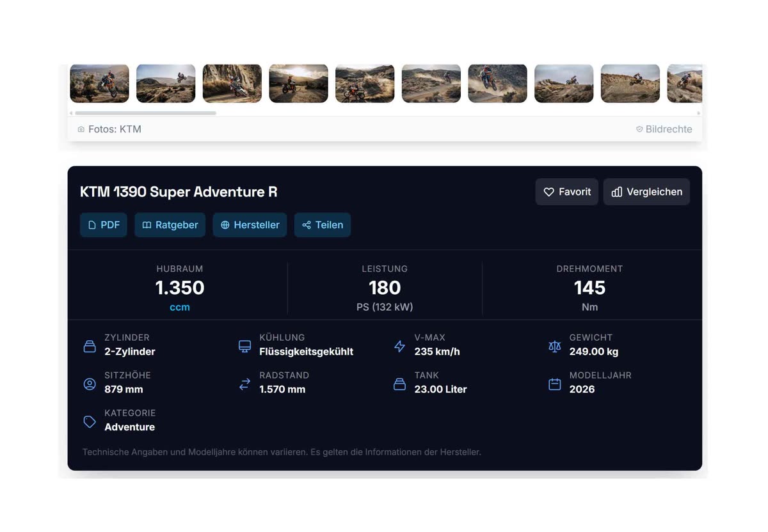768x532 pixels.
Task: Add the bike via Favorit button
Action: tap(566, 192)
